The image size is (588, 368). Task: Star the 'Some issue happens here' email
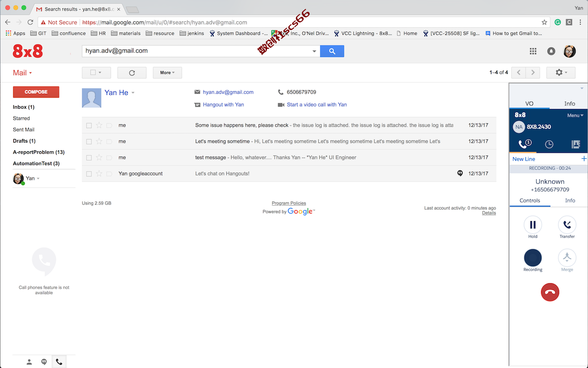(x=99, y=125)
